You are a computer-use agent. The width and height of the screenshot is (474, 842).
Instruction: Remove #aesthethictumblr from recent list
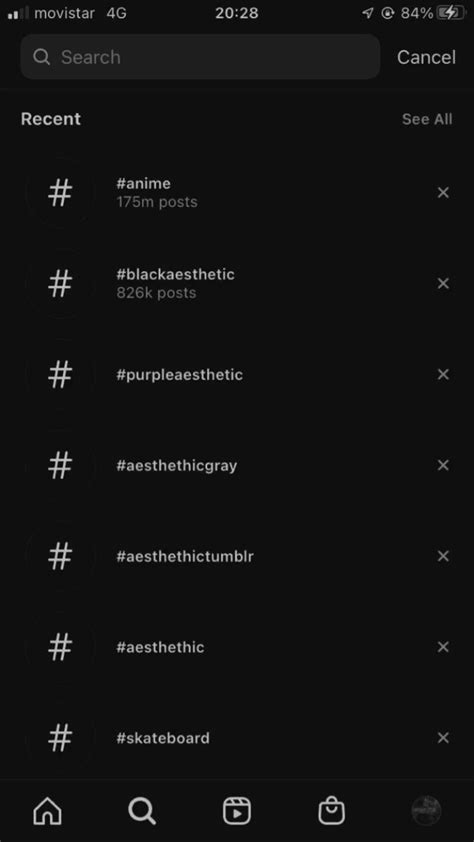click(x=443, y=556)
